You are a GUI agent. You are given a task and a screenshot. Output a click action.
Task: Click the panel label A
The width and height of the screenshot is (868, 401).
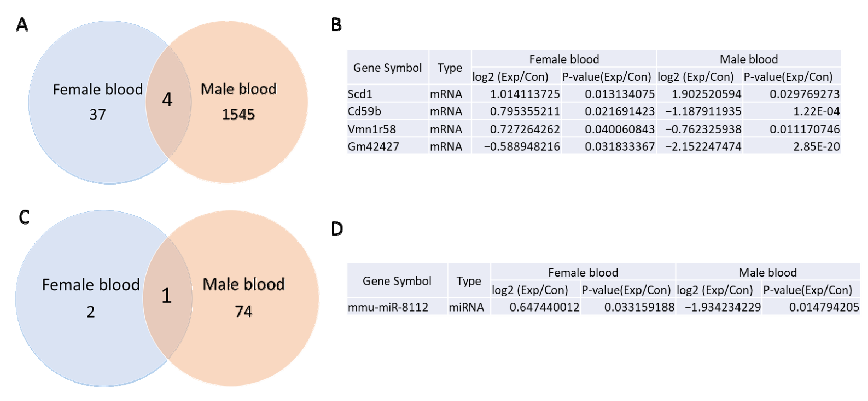22,25
